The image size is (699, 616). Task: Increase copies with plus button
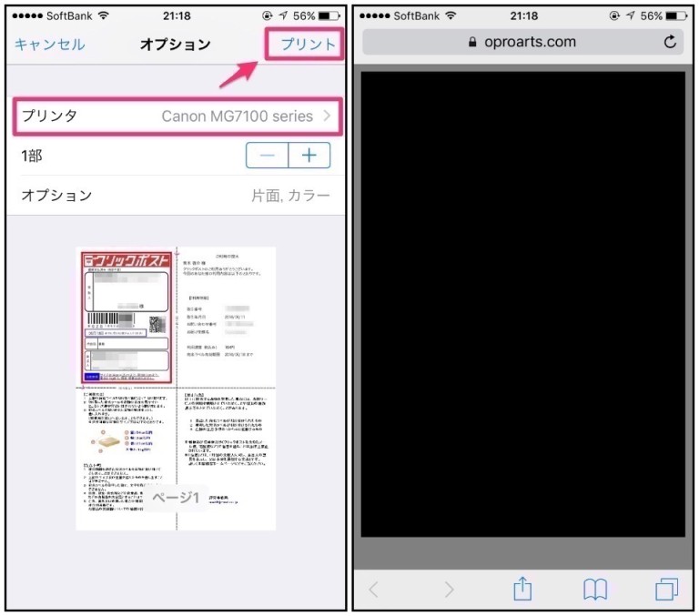(309, 155)
